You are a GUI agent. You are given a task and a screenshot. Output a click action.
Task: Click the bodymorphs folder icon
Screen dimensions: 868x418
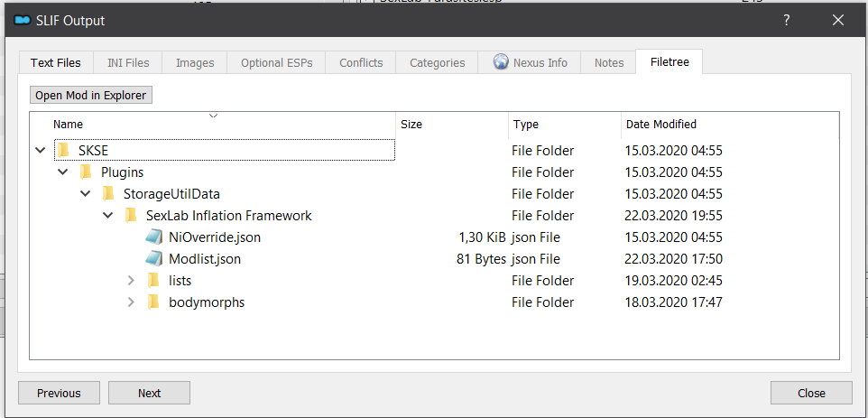(x=154, y=302)
